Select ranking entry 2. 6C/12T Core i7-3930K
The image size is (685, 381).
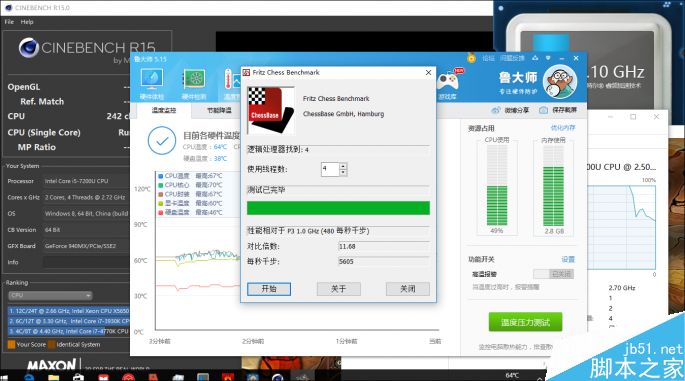coord(69,321)
